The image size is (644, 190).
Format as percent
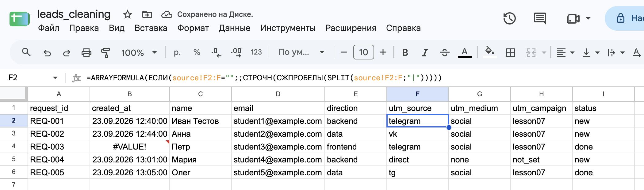(197, 52)
